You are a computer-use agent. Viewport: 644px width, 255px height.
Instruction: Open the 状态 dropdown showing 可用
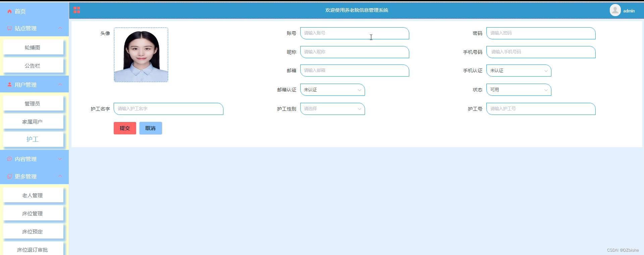(519, 90)
